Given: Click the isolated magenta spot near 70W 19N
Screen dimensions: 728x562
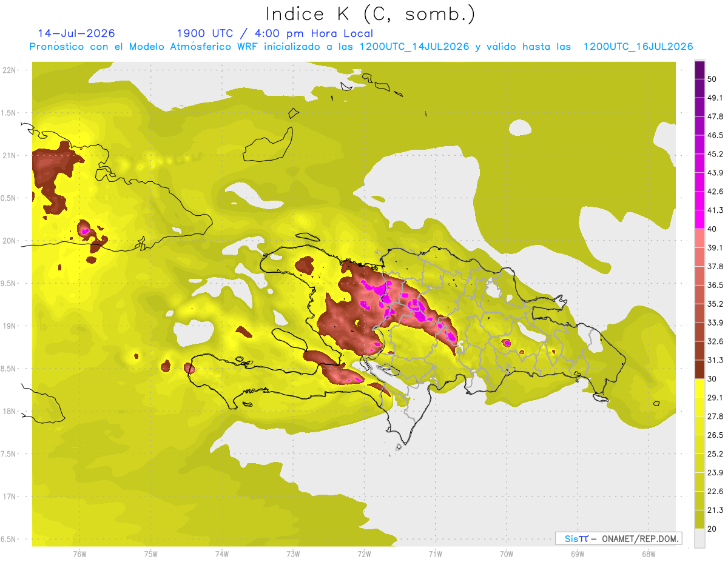Looking at the screenshot, I should (x=506, y=343).
